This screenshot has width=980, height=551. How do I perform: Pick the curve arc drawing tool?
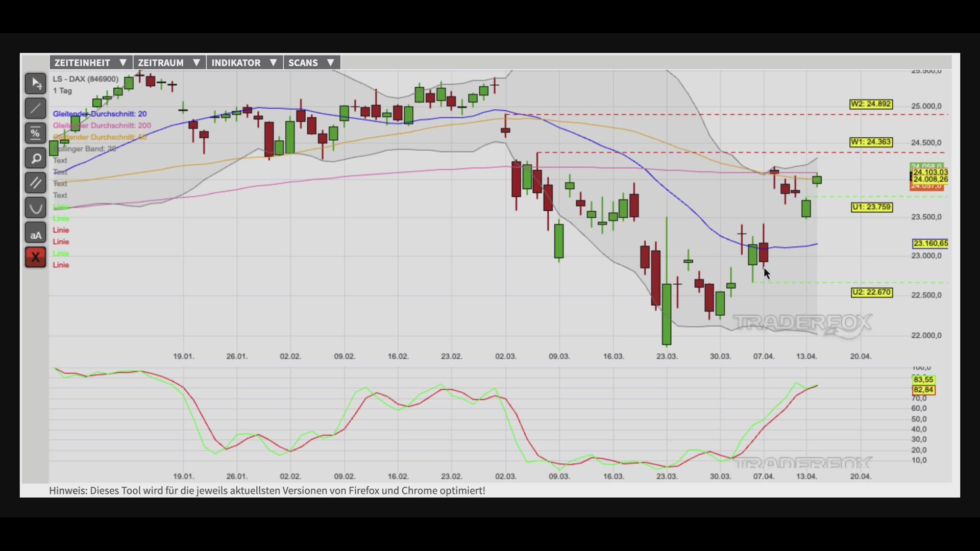(35, 208)
